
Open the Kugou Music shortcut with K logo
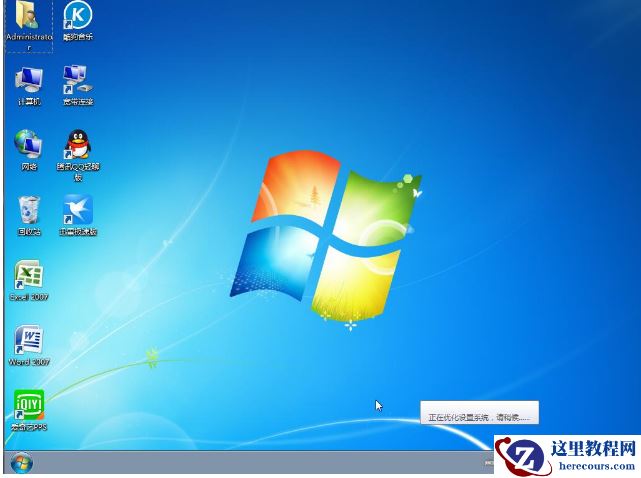[x=78, y=20]
